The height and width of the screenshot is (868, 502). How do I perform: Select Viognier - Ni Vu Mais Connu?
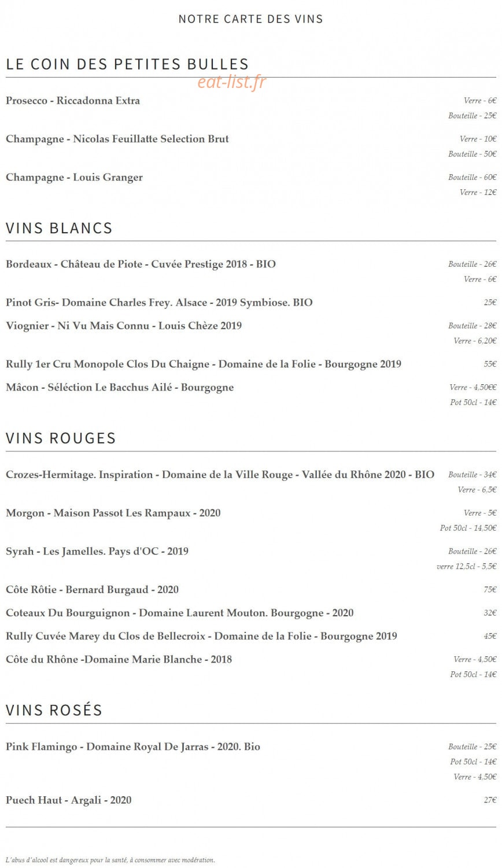point(124,326)
